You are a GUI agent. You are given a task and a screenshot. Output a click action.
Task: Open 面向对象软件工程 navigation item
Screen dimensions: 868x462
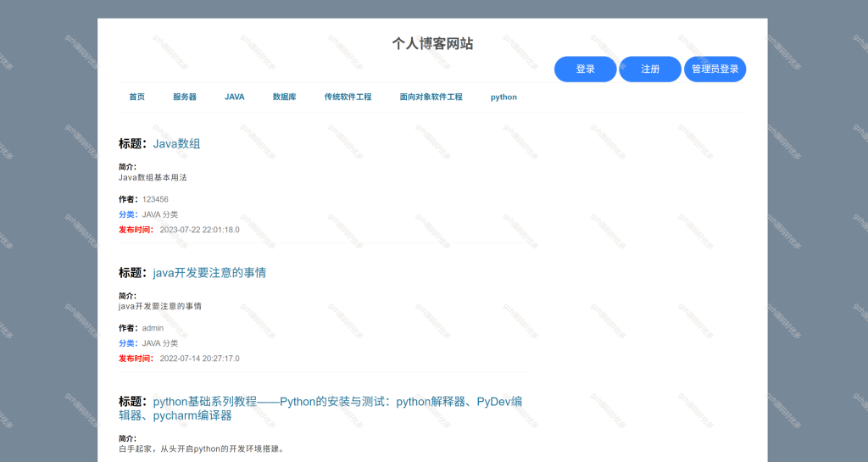[431, 97]
